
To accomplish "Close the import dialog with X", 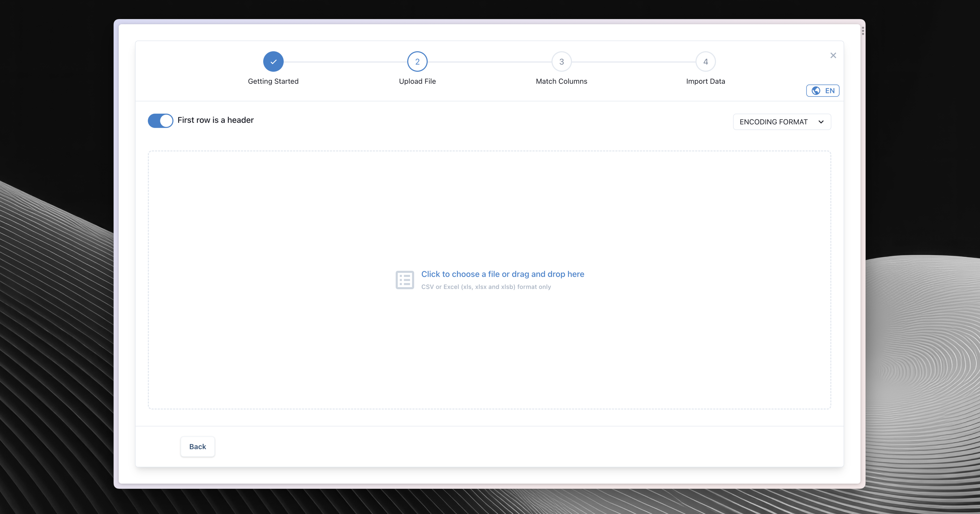I will click(x=833, y=55).
